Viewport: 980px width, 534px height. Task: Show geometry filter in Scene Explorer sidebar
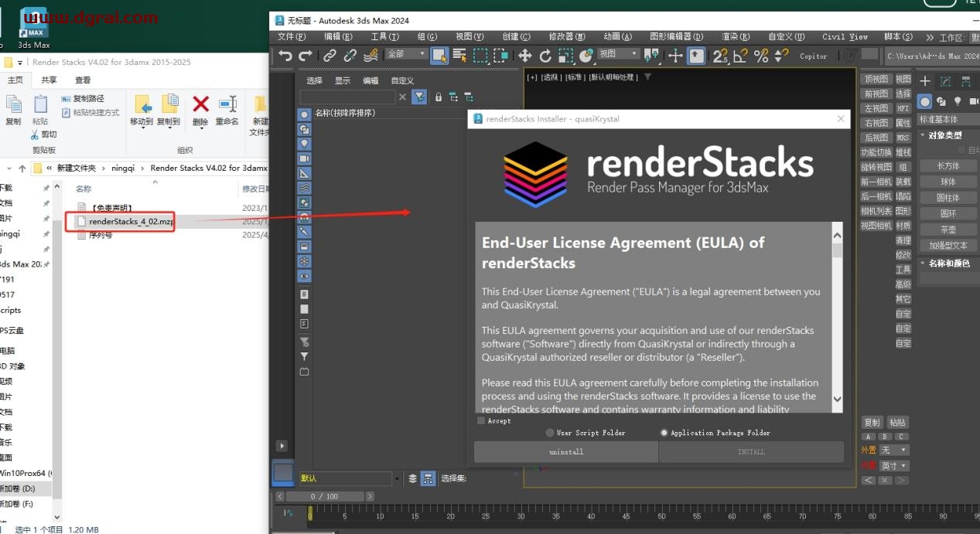pos(304,114)
